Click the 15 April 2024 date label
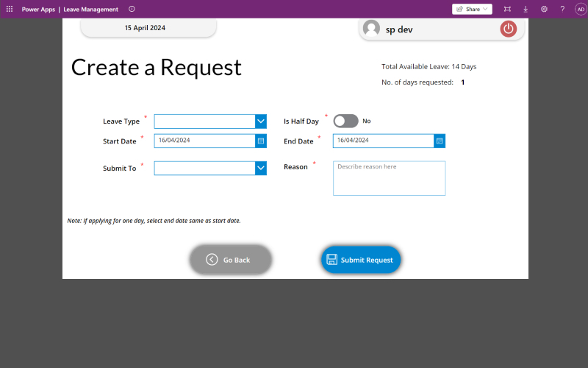 point(145,28)
